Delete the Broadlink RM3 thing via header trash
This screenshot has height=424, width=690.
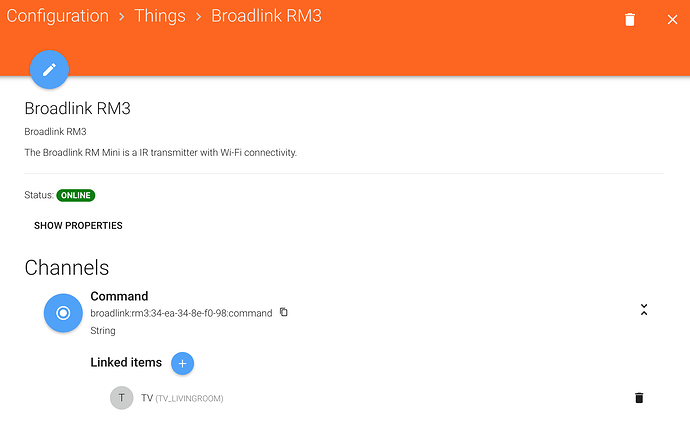point(630,20)
